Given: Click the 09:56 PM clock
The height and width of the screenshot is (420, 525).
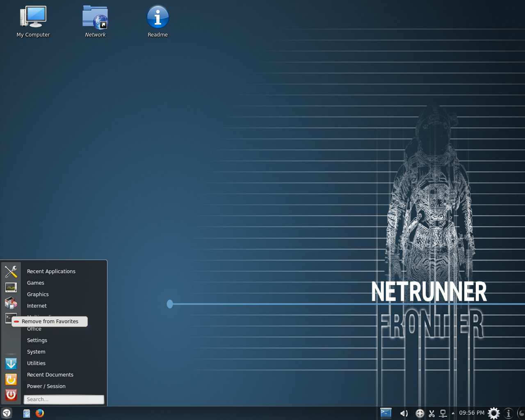Looking at the screenshot, I should [x=472, y=413].
